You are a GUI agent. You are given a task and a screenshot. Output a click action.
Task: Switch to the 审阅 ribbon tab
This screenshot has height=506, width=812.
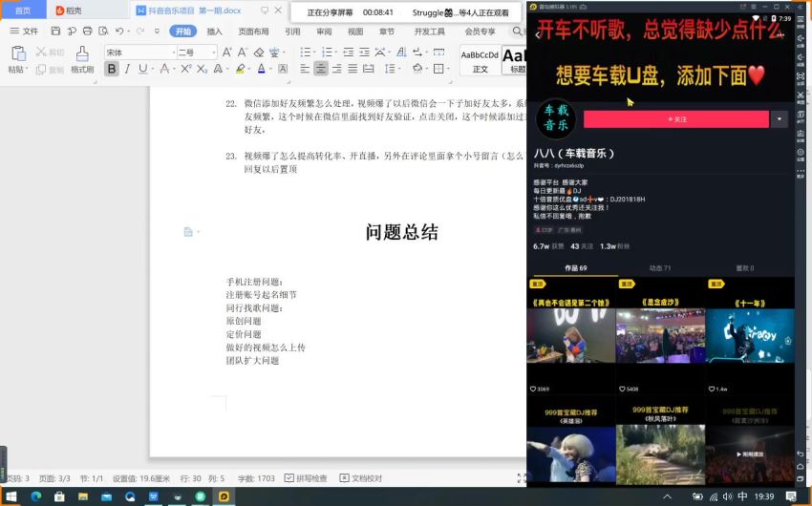(x=324, y=32)
